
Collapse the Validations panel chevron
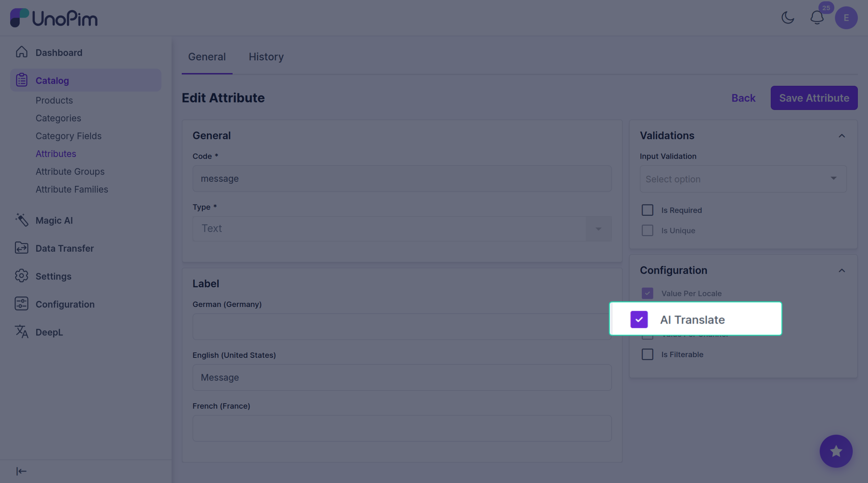point(842,136)
